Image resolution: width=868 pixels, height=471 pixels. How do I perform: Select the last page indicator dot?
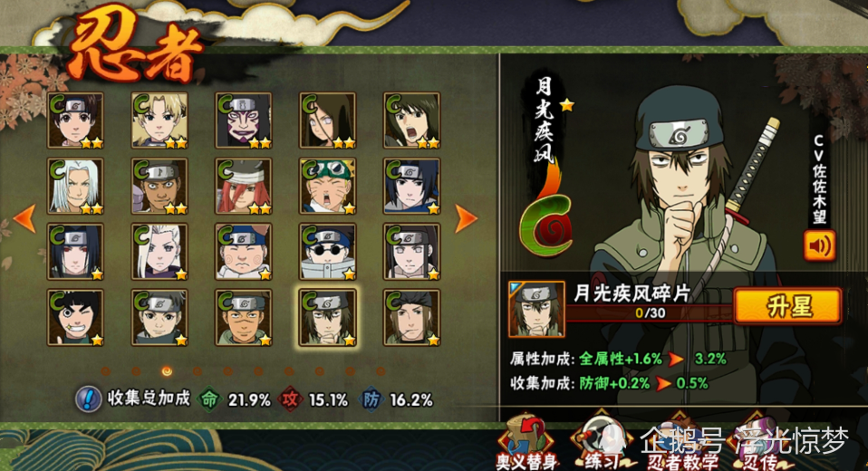coord(381,370)
